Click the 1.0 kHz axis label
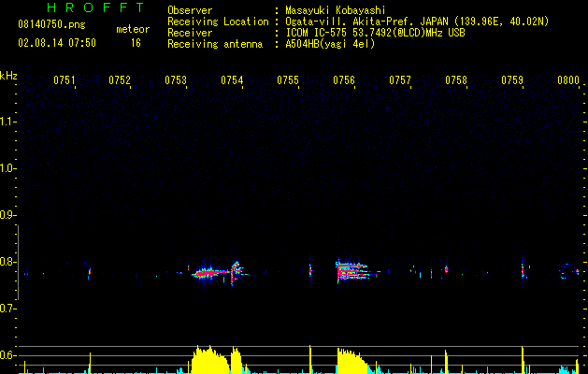This screenshot has width=588, height=374. [x=7, y=168]
